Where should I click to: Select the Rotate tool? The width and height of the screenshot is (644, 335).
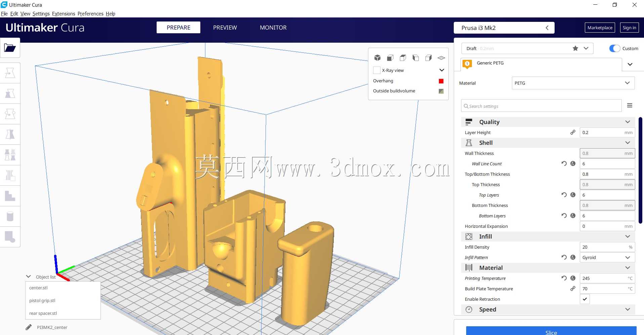point(10,114)
